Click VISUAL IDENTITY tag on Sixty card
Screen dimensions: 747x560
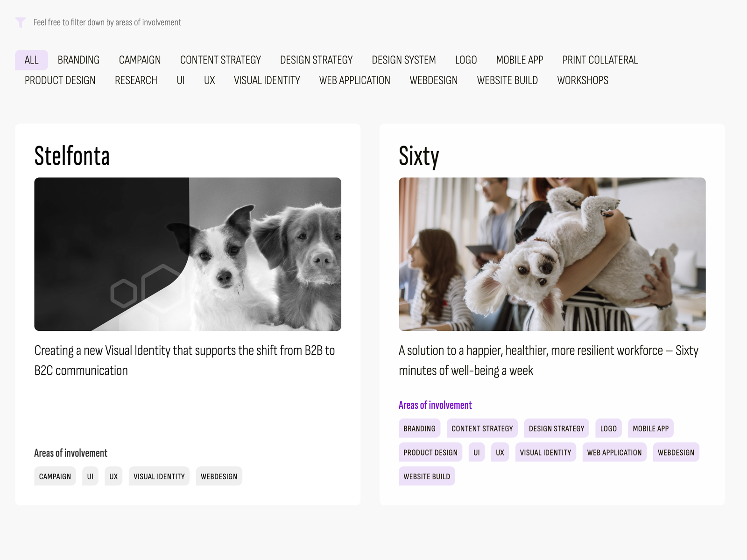click(x=546, y=452)
